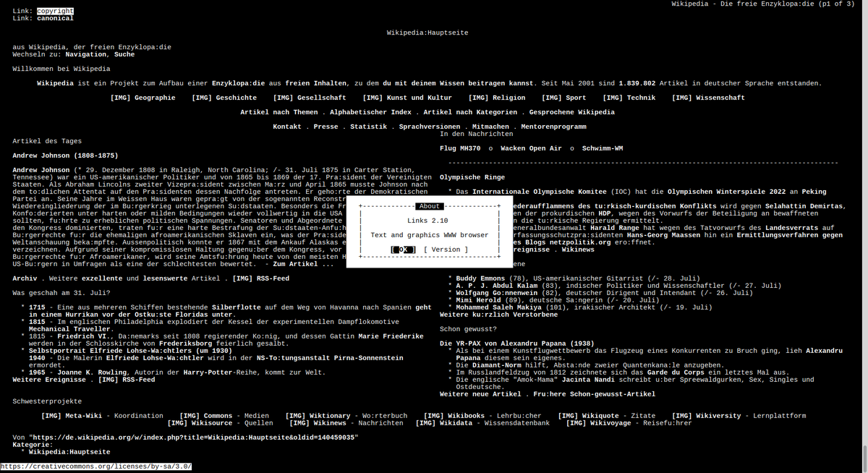Open the Religion portal image link
The image size is (868, 473).
click(x=497, y=98)
